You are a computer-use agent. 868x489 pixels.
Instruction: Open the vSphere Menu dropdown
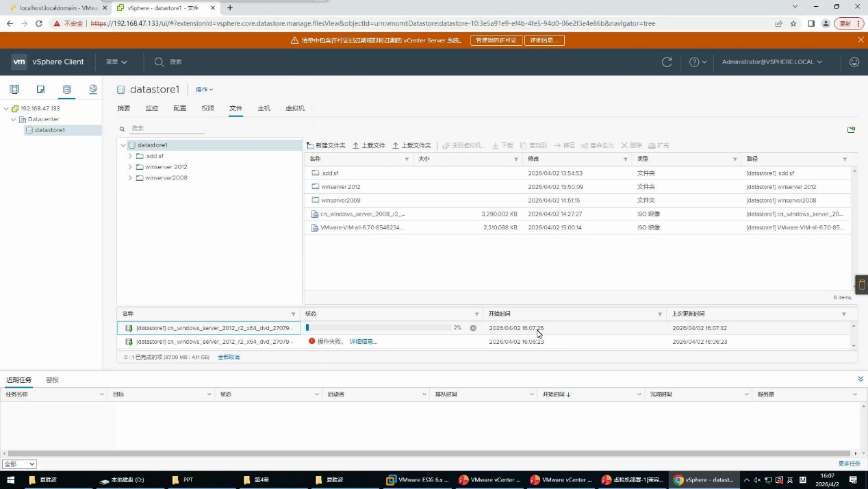pyautogui.click(x=116, y=62)
